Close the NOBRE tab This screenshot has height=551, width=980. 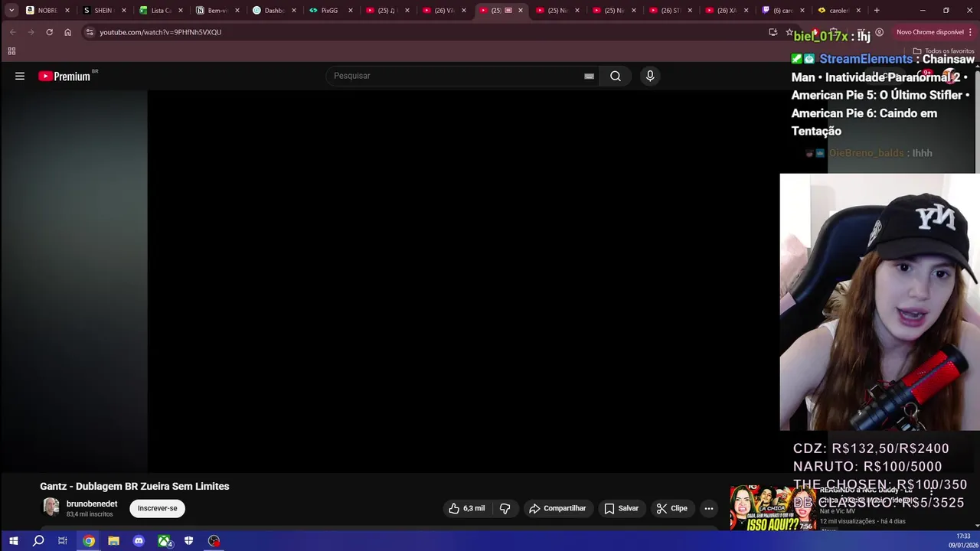tap(67, 11)
